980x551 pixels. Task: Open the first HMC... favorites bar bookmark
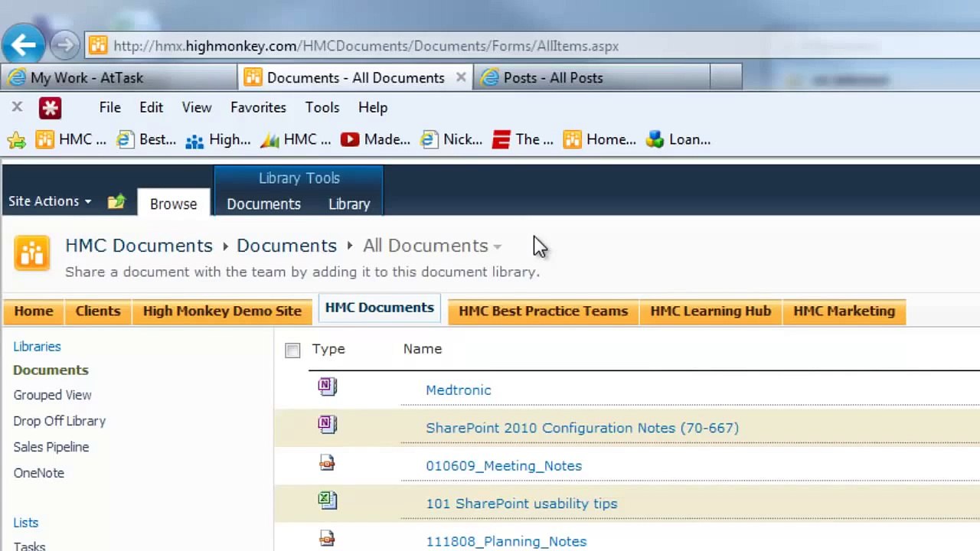[71, 140]
